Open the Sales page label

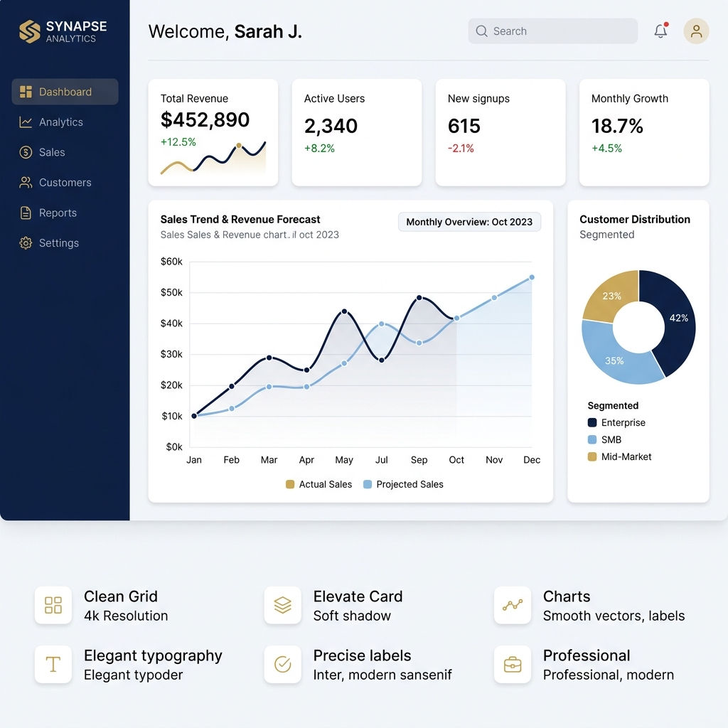click(52, 152)
